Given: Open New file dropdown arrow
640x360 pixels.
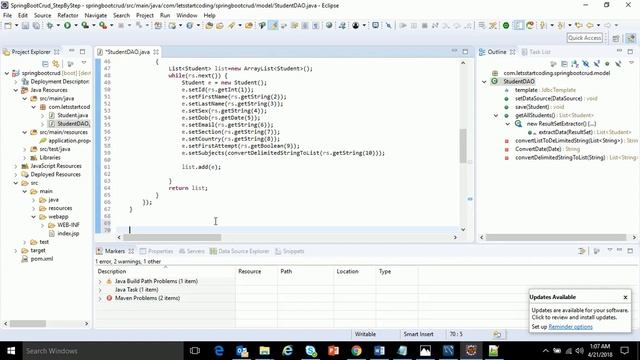Looking at the screenshot, I should [16, 26].
